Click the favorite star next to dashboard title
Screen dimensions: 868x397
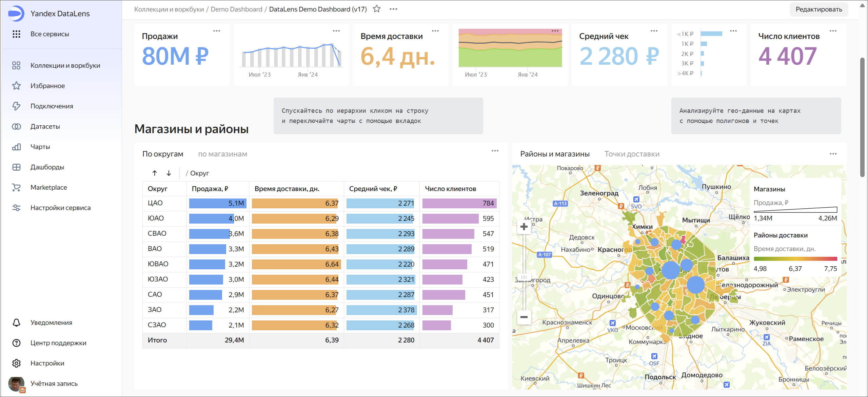coord(377,9)
